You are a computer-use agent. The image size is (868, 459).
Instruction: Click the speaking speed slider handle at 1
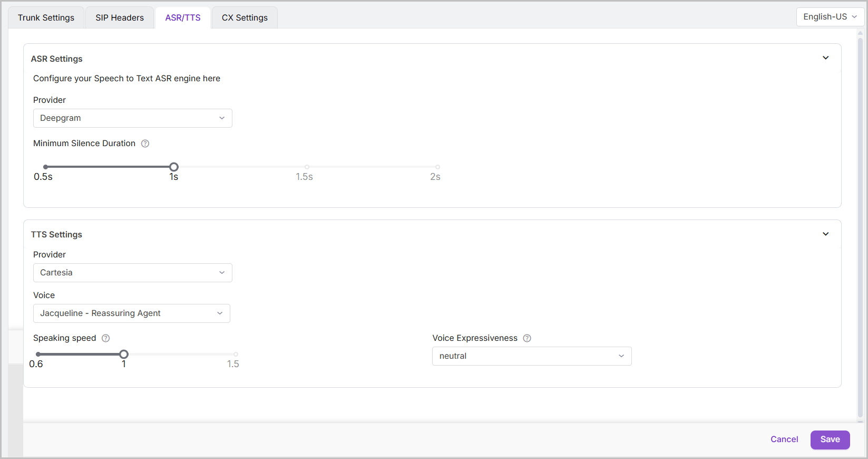[124, 354]
